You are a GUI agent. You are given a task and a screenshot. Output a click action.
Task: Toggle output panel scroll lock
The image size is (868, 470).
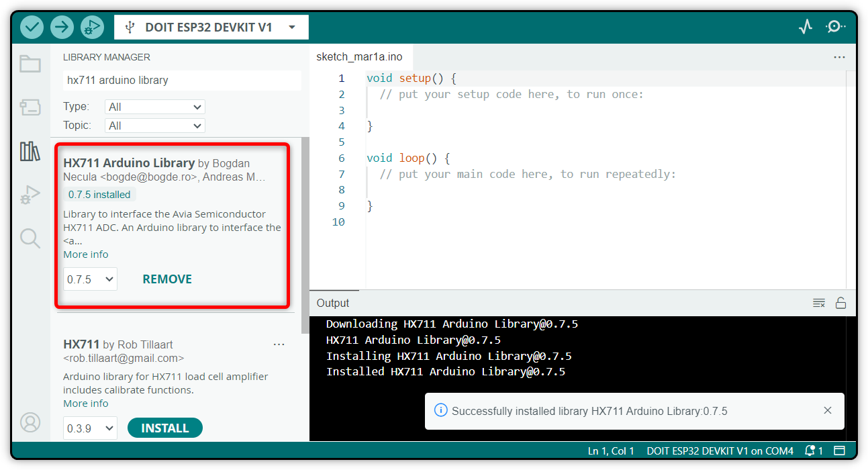point(840,303)
